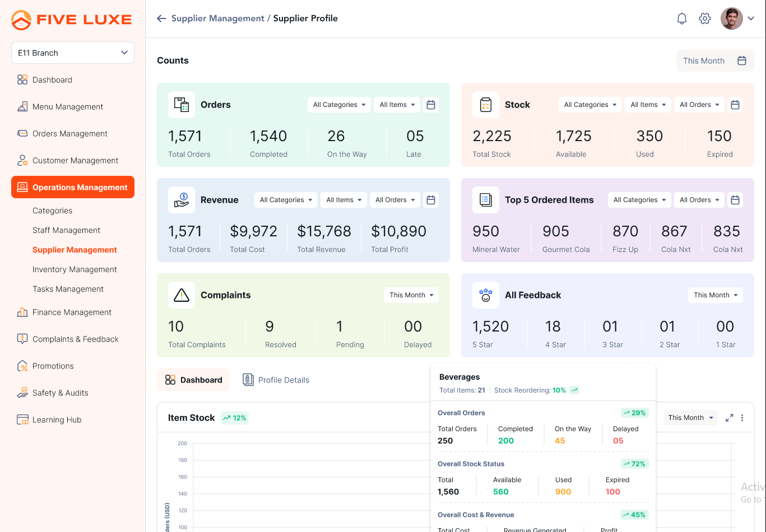Viewport: 766px width, 532px height.
Task: Click the calendar icon in Revenue card
Action: (x=431, y=200)
